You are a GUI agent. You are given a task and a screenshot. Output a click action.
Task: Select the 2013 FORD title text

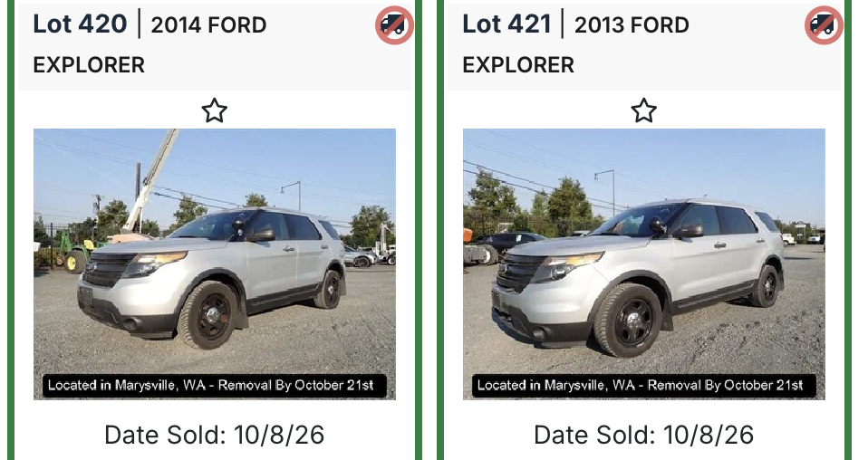point(632,25)
